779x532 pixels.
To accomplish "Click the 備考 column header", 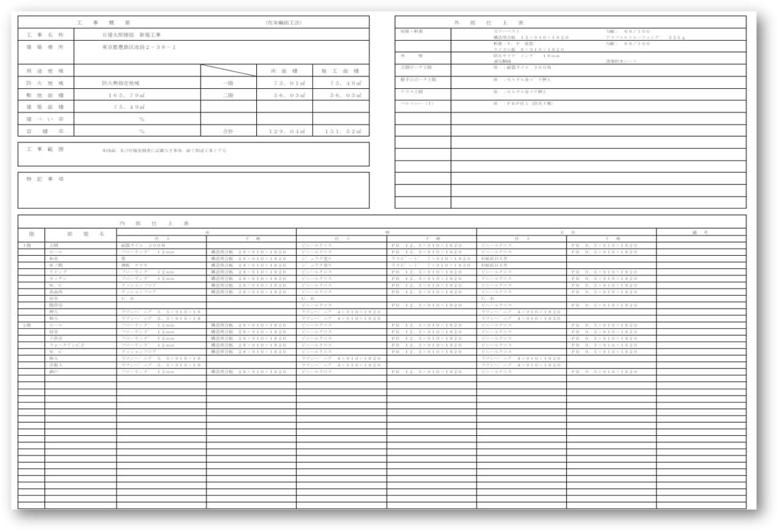I will click(x=702, y=232).
